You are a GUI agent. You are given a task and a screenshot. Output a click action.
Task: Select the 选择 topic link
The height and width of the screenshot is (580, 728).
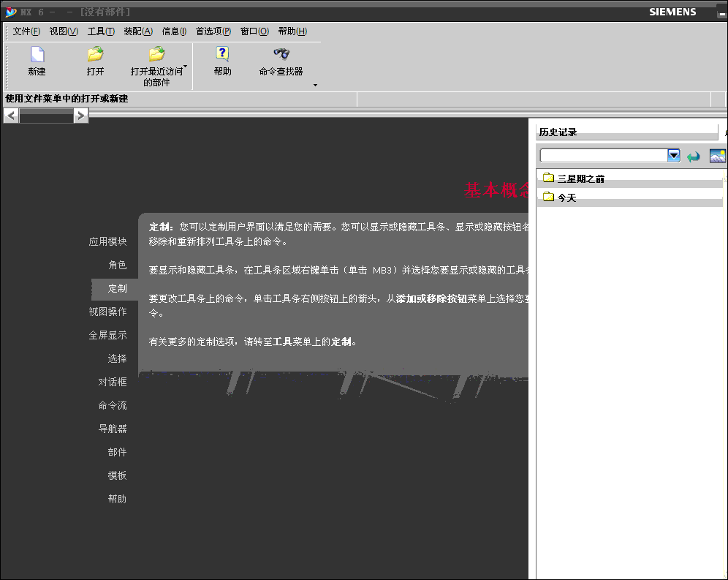coord(118,359)
